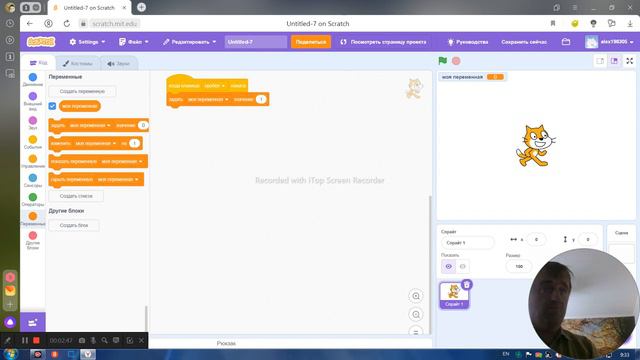Stop the iTop screen recording
640x360 pixels.
tap(36, 340)
